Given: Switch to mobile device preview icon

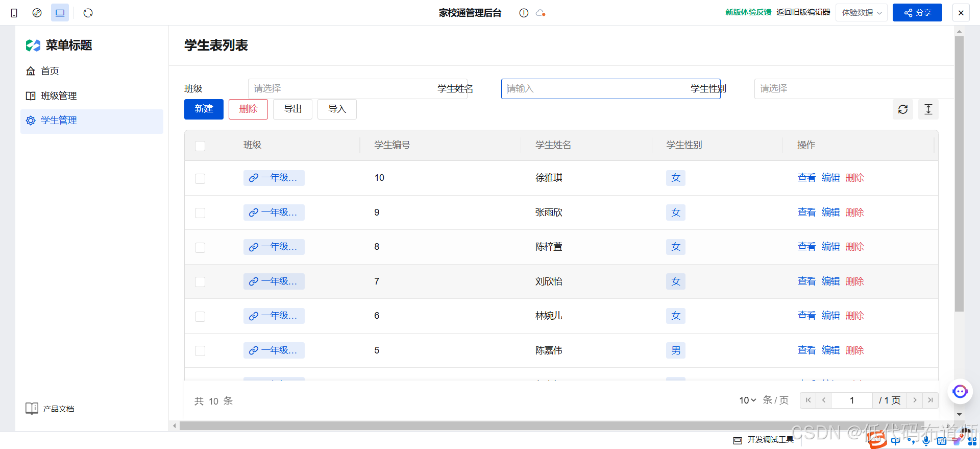Looking at the screenshot, I should [14, 13].
